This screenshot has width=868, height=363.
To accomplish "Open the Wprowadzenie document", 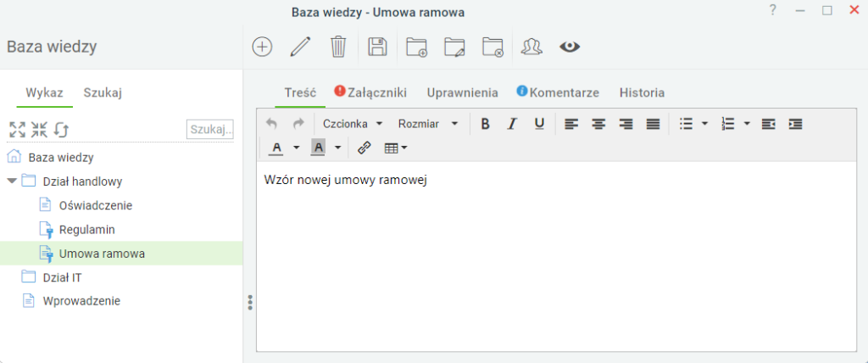I will pyautogui.click(x=82, y=301).
